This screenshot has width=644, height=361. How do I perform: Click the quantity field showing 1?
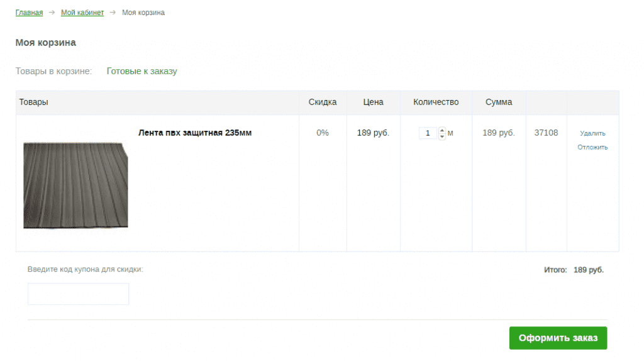[428, 133]
